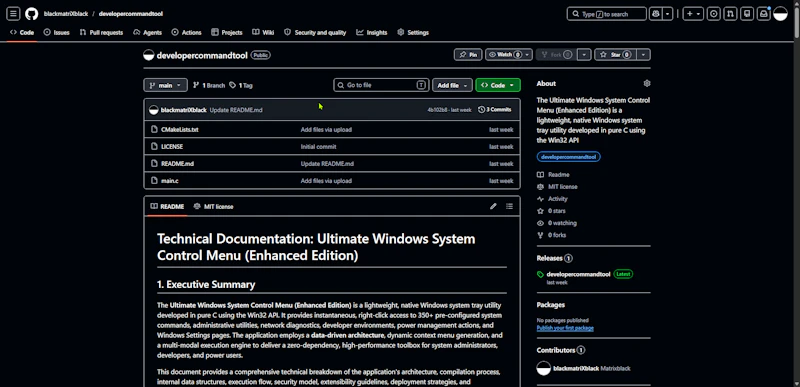Open the Watch notifications dropdown
Viewport: 800px width, 387px height.
point(509,55)
